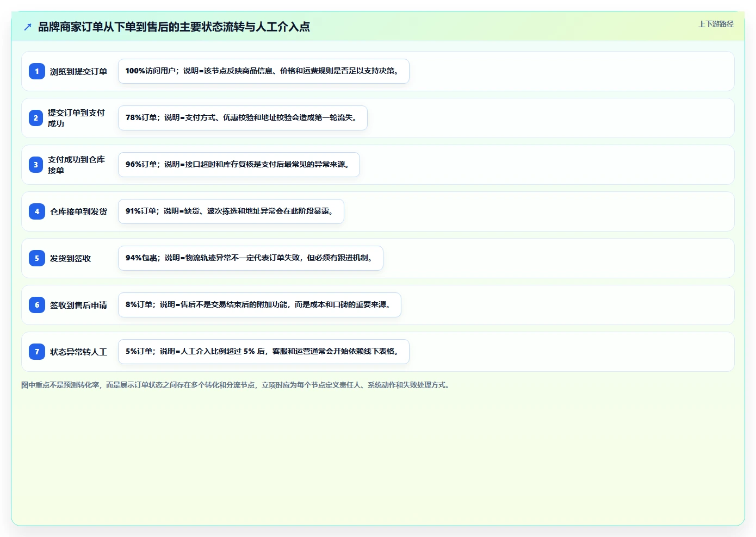Screen dimensions: 756x537
Task: Select step number 6 badge
Action: [37, 305]
